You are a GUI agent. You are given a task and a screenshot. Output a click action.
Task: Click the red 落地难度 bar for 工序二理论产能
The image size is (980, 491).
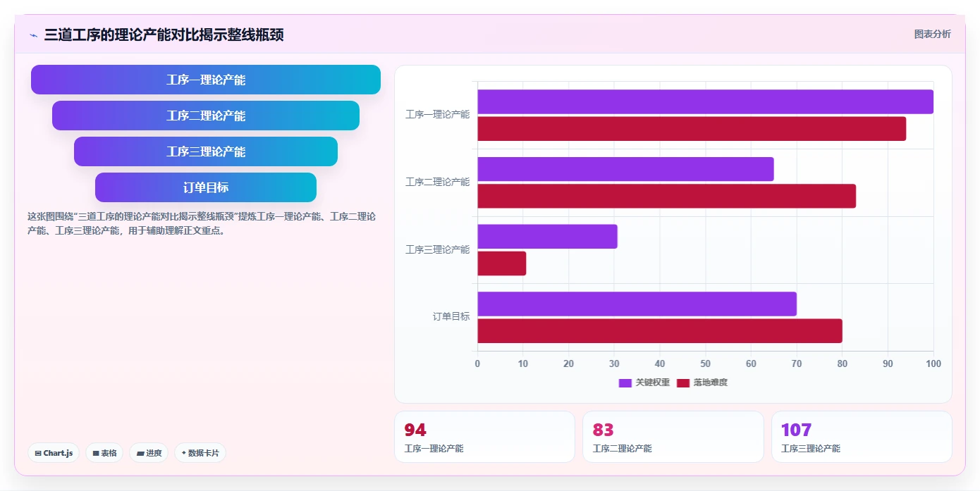point(666,196)
